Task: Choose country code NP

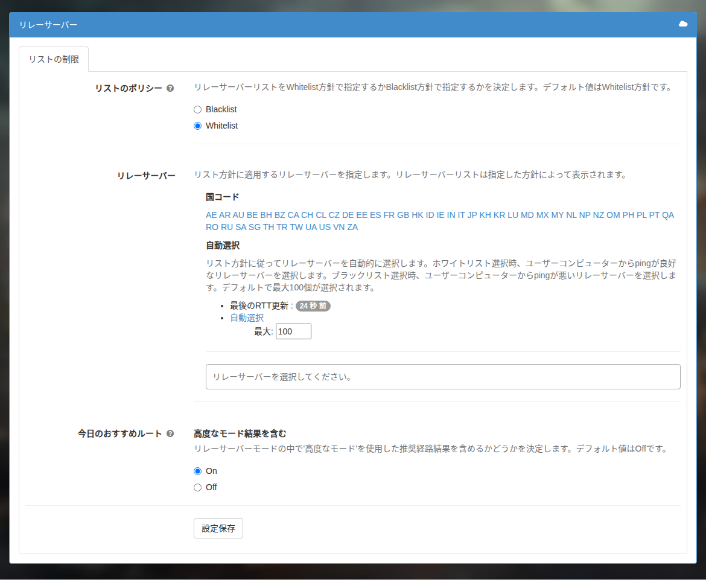Action: pyautogui.click(x=585, y=215)
